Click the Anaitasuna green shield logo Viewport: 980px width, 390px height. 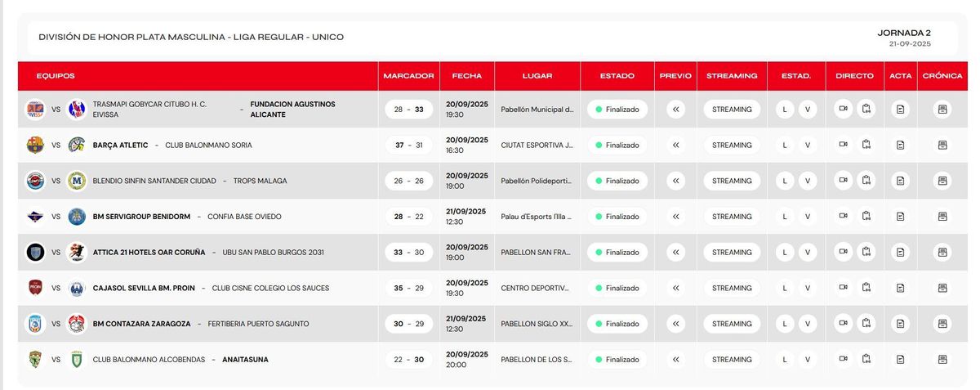[77, 360]
